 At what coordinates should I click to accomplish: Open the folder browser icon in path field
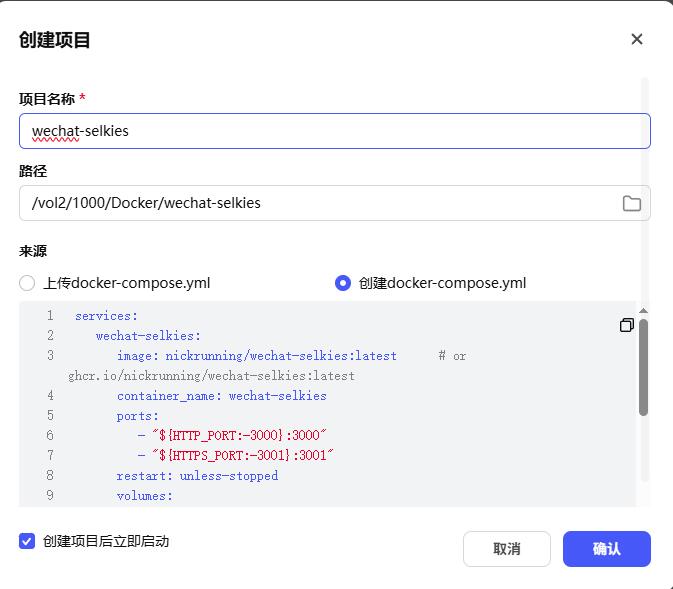tap(631, 203)
